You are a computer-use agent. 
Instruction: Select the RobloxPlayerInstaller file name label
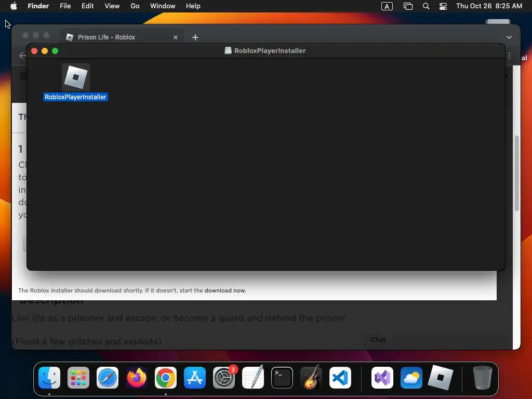[x=75, y=97]
